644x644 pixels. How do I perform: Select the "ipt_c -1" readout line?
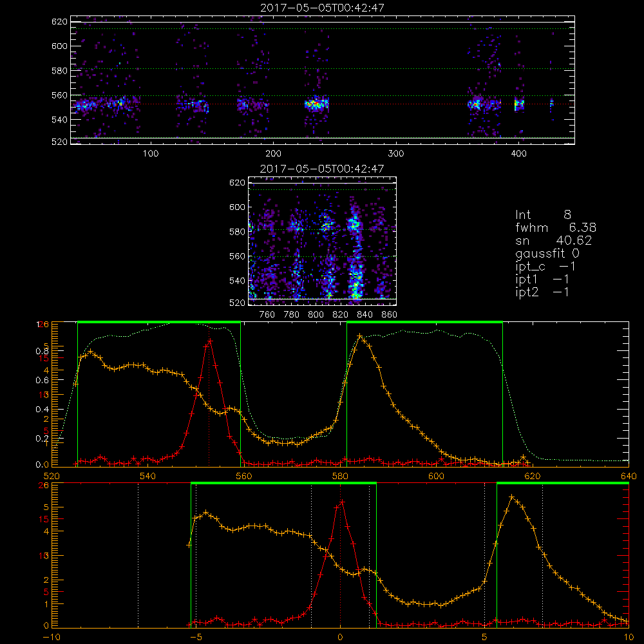tap(545, 267)
